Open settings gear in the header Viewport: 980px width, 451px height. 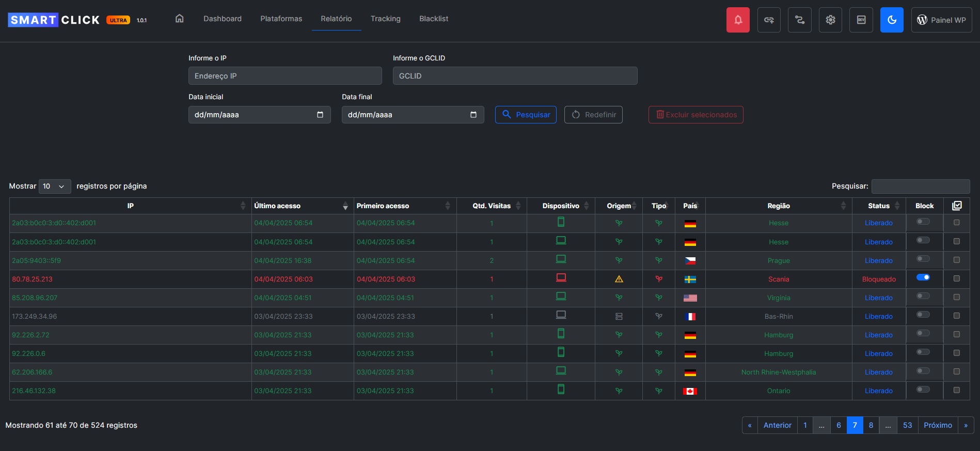tap(830, 20)
